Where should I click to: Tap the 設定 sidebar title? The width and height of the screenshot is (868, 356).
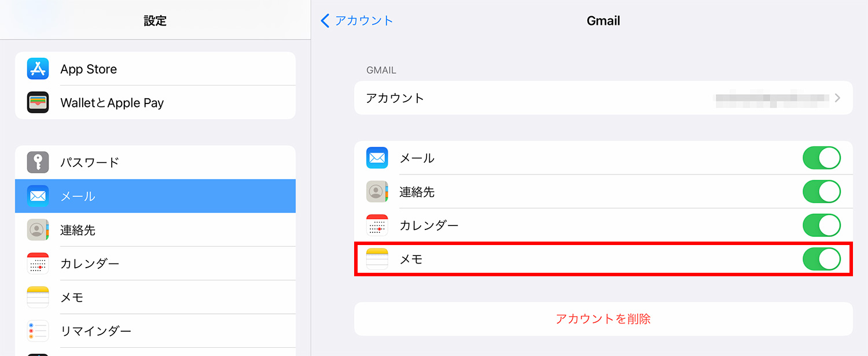pos(155,21)
